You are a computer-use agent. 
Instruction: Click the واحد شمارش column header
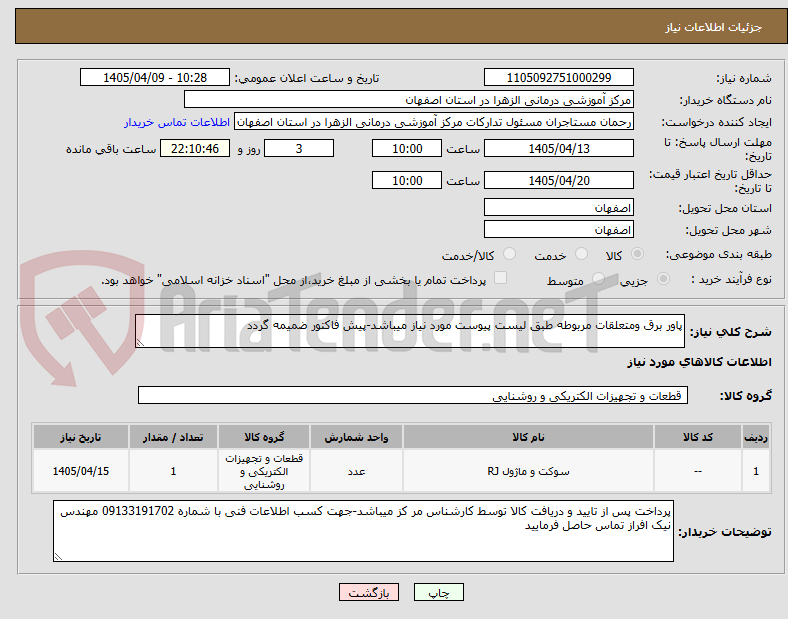click(356, 437)
